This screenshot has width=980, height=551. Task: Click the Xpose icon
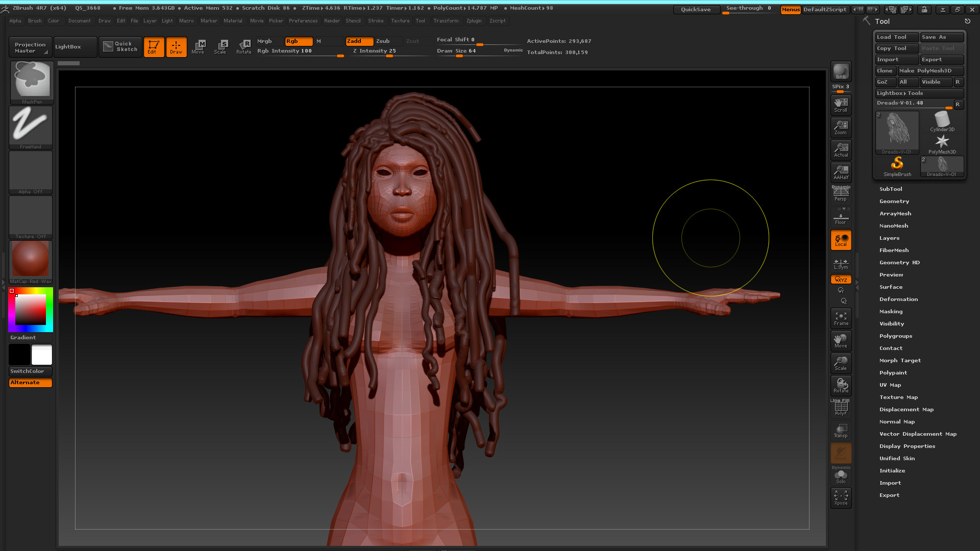tap(841, 498)
